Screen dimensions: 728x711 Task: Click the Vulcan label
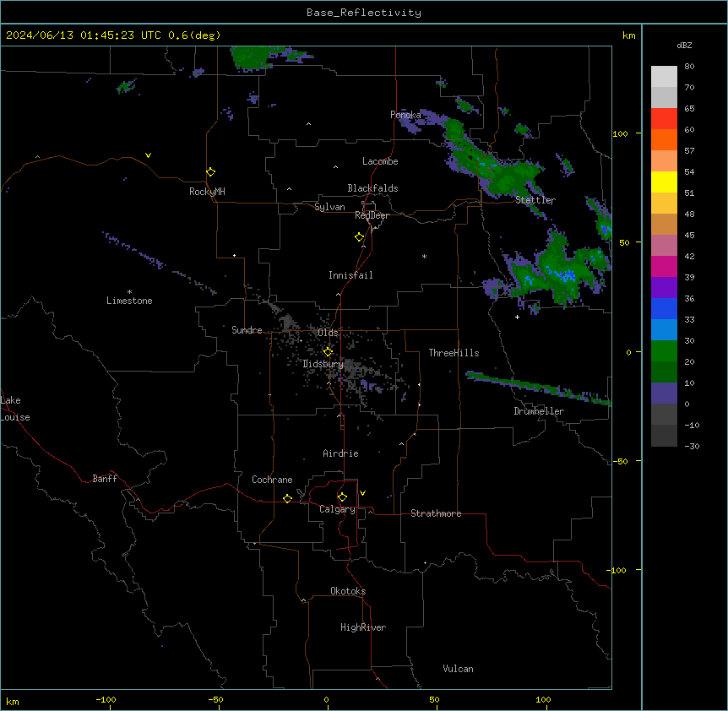pyautogui.click(x=459, y=669)
